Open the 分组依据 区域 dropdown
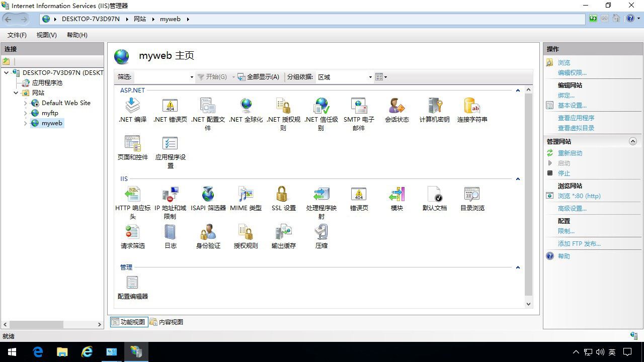Viewport: 644px width, 362px height. (370, 77)
